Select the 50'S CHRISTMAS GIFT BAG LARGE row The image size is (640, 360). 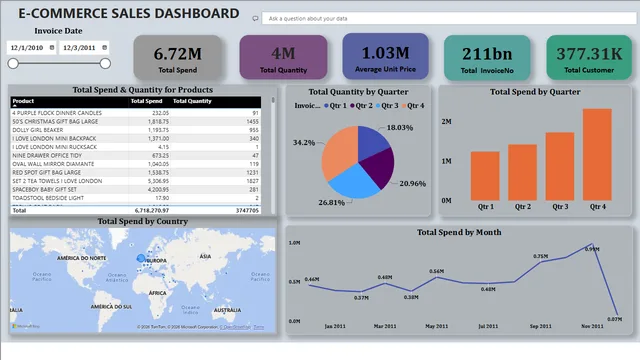[x=136, y=121]
